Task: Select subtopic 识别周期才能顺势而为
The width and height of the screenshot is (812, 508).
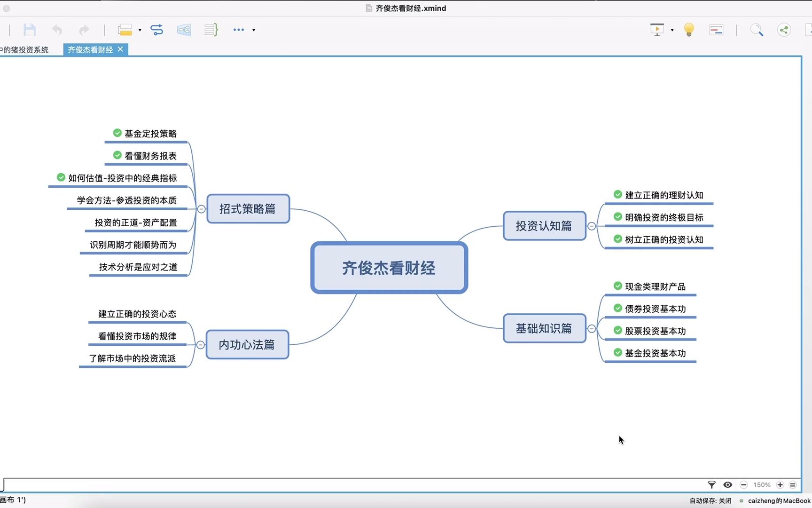Action: 133,245
